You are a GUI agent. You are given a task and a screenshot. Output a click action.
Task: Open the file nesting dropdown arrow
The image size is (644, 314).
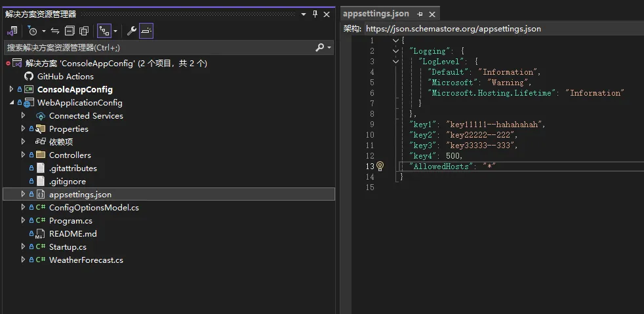coord(115,31)
